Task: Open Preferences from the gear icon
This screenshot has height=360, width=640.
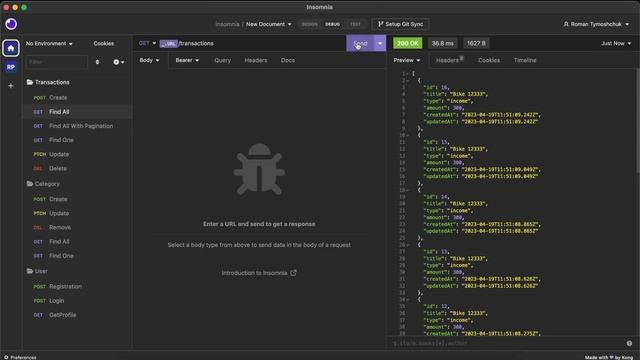Action: (6, 357)
